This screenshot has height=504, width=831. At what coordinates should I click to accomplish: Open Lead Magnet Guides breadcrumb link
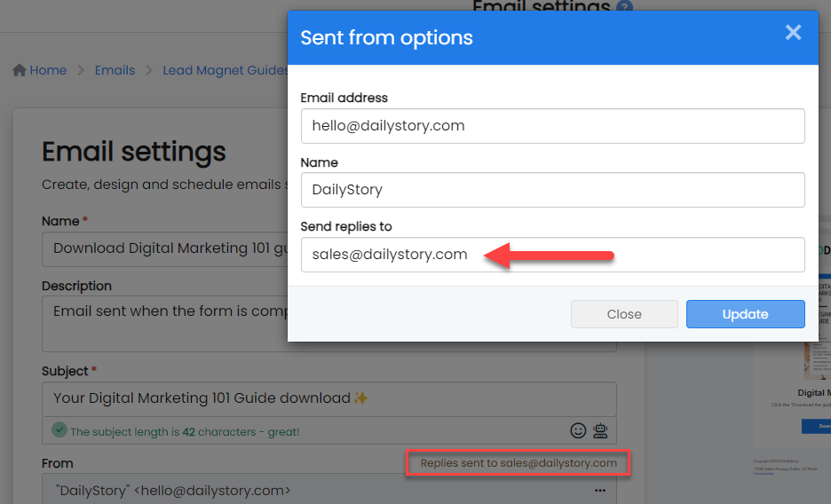click(226, 70)
